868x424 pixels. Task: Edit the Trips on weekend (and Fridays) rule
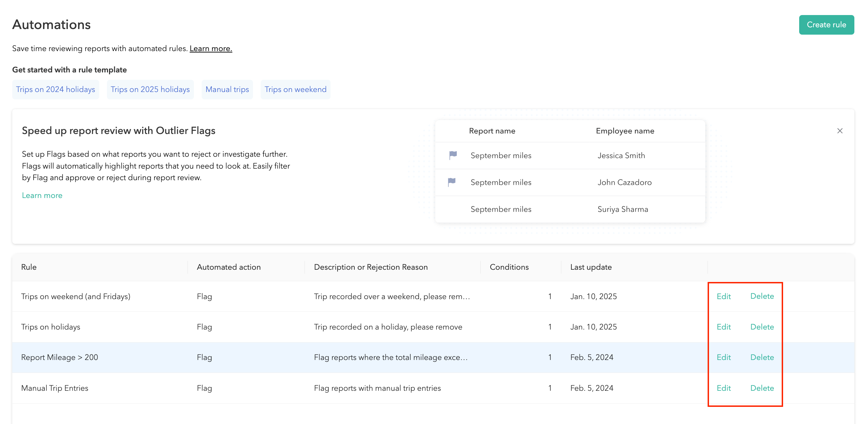pos(723,296)
